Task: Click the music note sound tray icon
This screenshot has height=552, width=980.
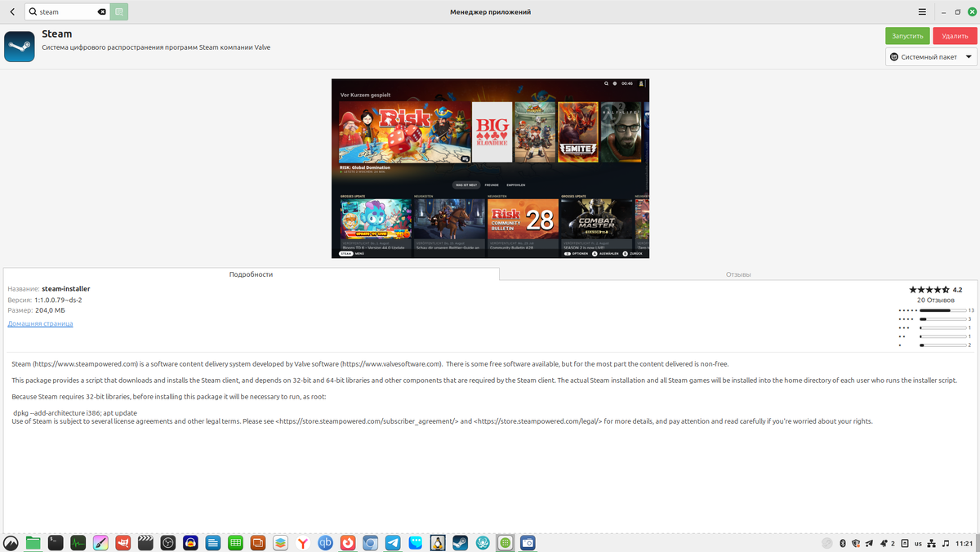Action: [946, 543]
